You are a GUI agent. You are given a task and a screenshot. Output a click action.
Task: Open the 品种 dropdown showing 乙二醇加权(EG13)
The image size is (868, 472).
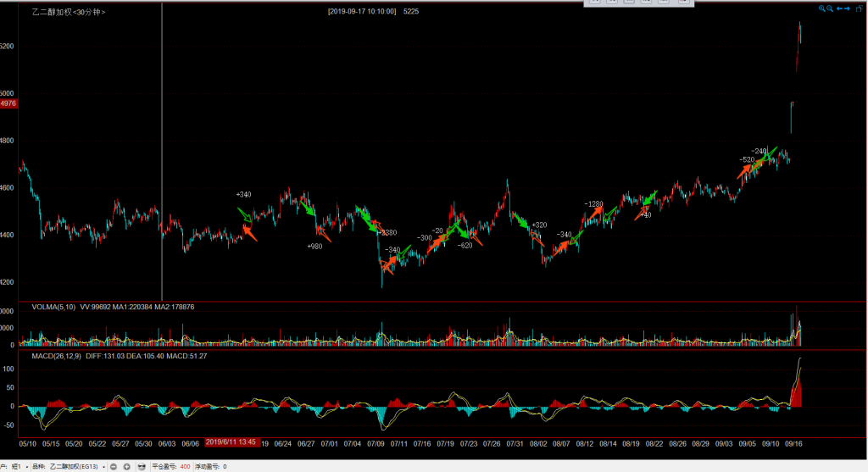pyautogui.click(x=75, y=466)
